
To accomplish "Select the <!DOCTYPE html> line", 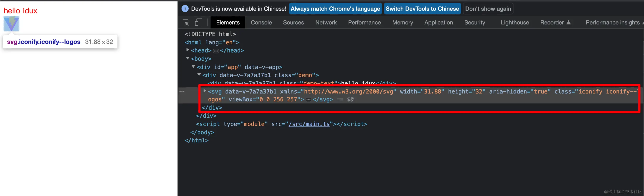I will (210, 34).
